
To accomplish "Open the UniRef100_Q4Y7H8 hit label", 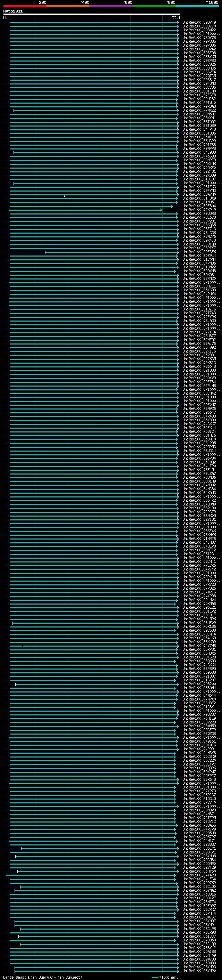I will pyautogui.click(x=199, y=646).
